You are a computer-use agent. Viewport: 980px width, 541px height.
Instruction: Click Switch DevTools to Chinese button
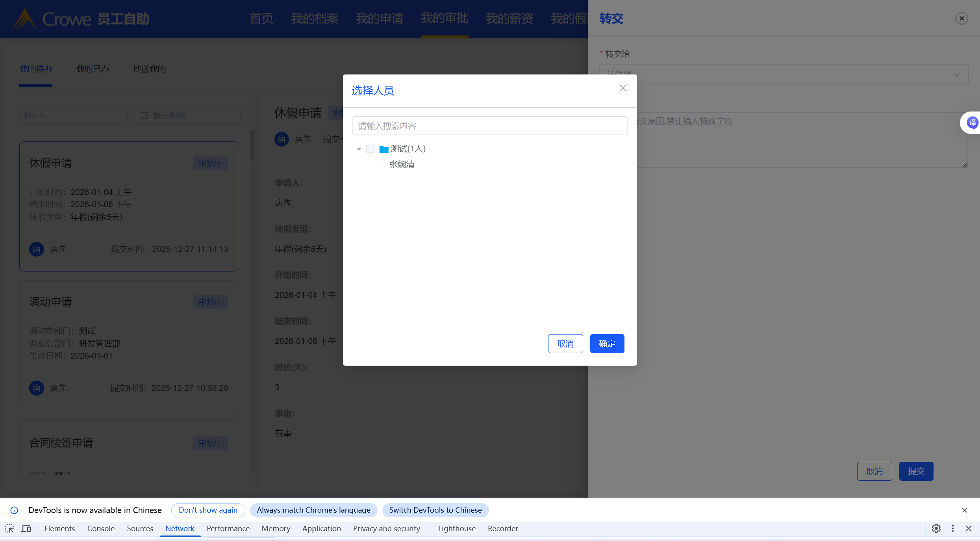point(435,510)
